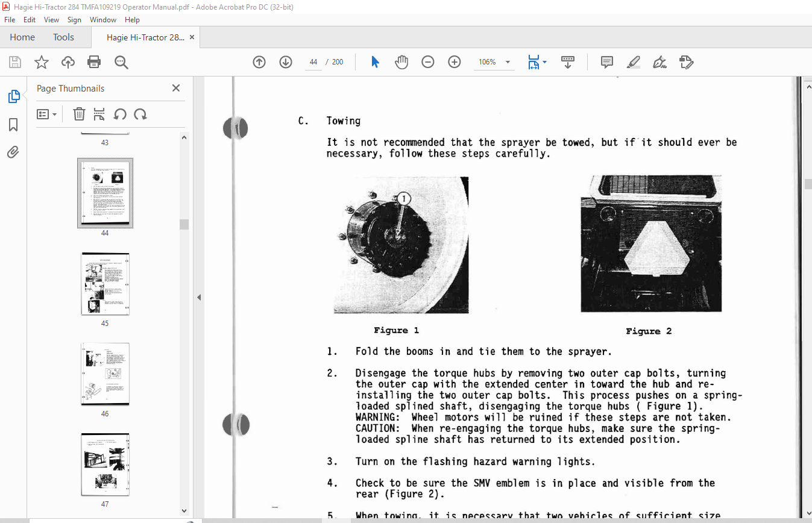Click the extract pages scissors icon
The image size is (812, 523).
click(x=99, y=114)
